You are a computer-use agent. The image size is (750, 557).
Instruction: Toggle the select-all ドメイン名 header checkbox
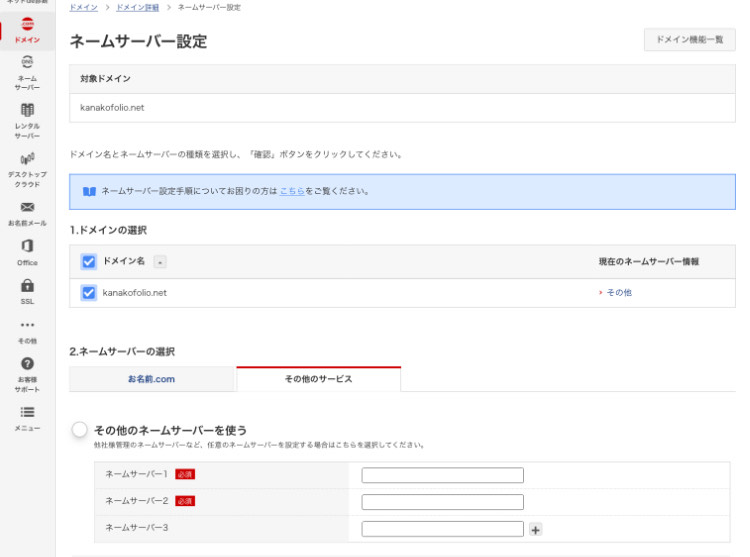click(88, 261)
